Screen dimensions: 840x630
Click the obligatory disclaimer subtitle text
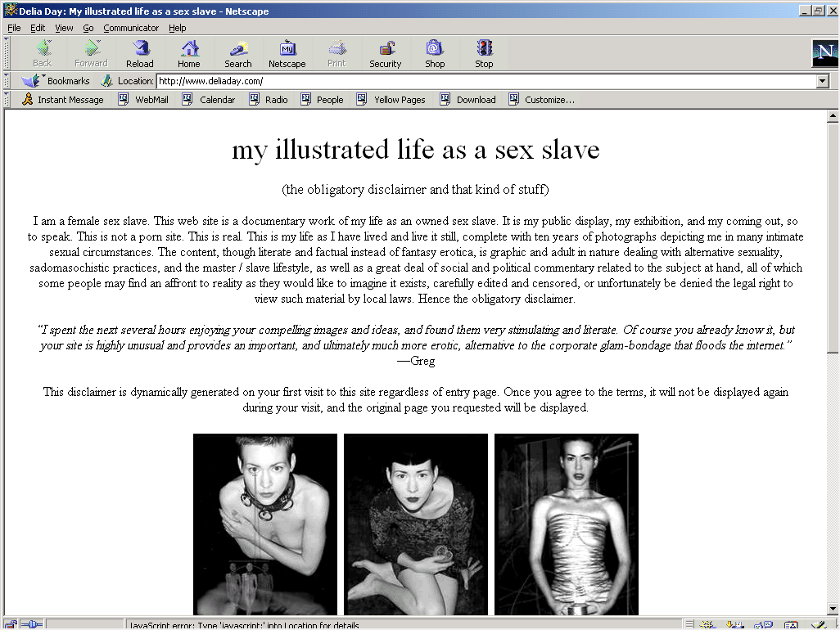click(x=416, y=190)
